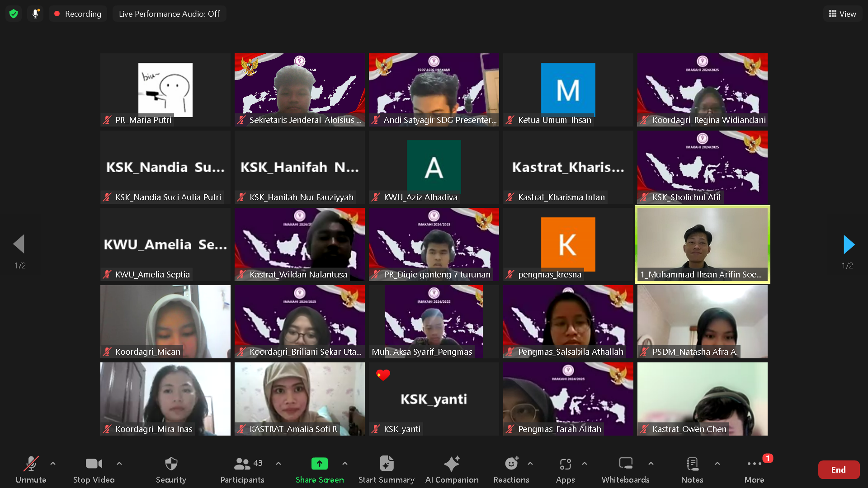
Task: Open the Notes icon
Action: 692,464
